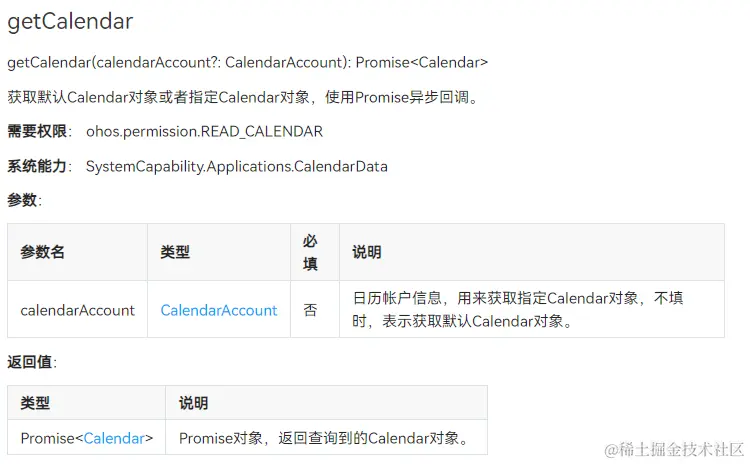Open the Calendar link in return type
This screenshot has width=750, height=464.
[x=114, y=438]
